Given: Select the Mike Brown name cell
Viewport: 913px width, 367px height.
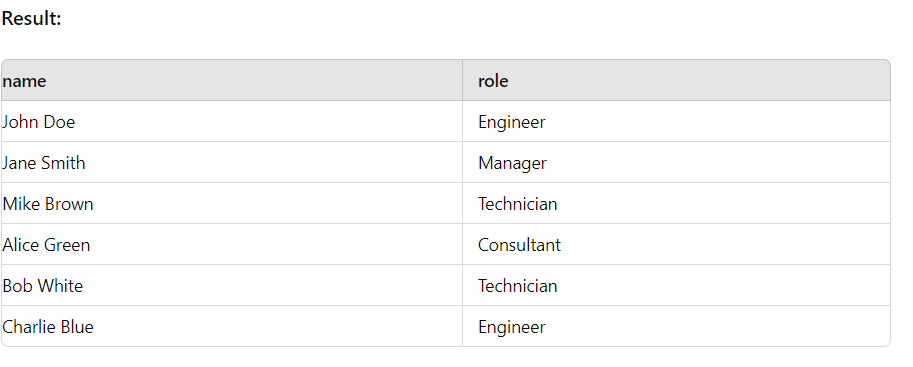Looking at the screenshot, I should coord(232,203).
